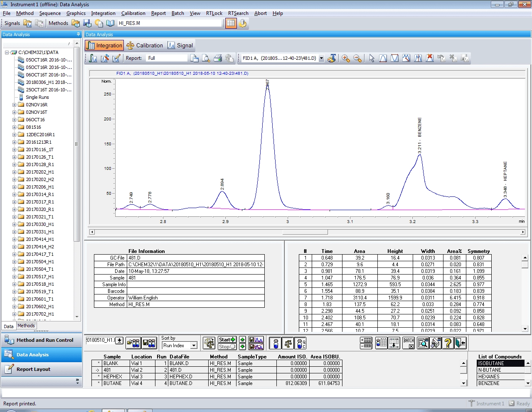The height and width of the screenshot is (412, 532).
Task: Expand the 20170414_H1 folder node
Action: click(15, 239)
